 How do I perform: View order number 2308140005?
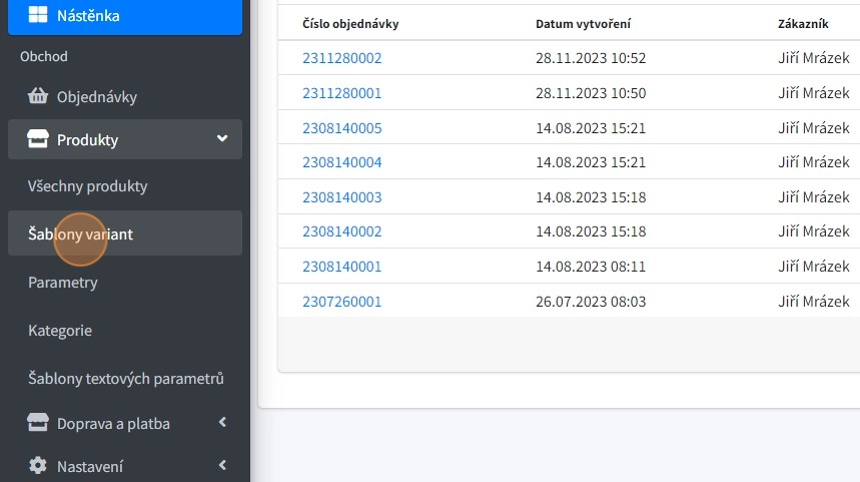tap(342, 128)
